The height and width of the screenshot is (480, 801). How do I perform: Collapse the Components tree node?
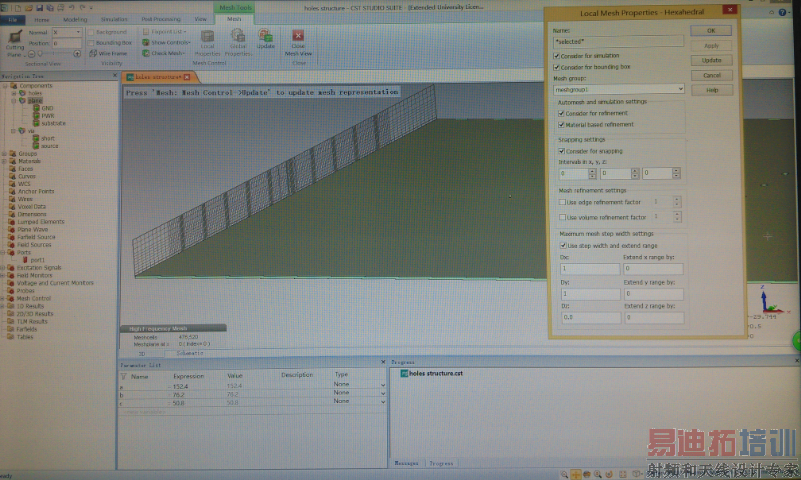[x=6, y=86]
